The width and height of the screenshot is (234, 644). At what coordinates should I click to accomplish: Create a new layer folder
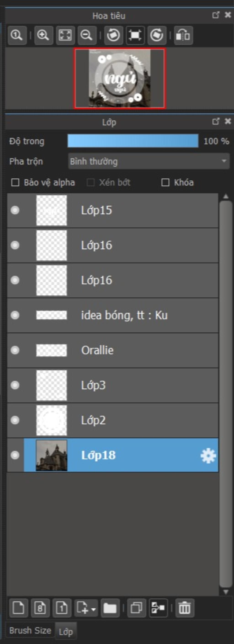click(x=110, y=608)
